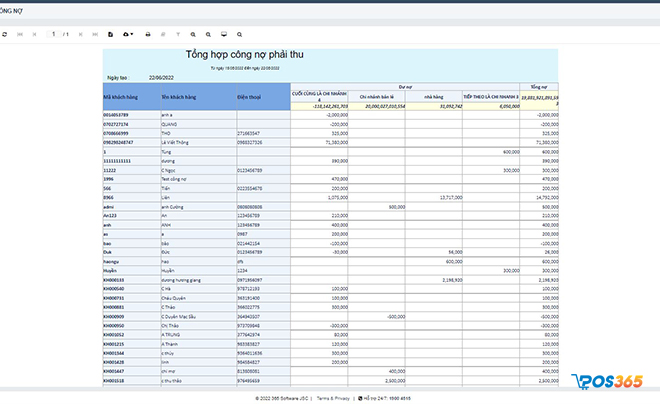This screenshot has height=404, width=660.
Task: Toggle print preview mode icon
Action: click(110, 35)
